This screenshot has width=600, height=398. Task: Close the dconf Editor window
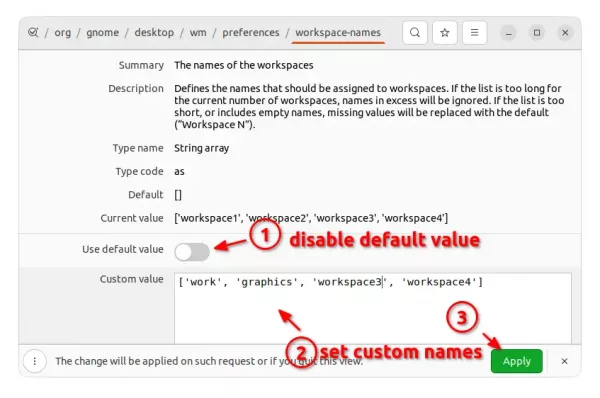pos(565,33)
